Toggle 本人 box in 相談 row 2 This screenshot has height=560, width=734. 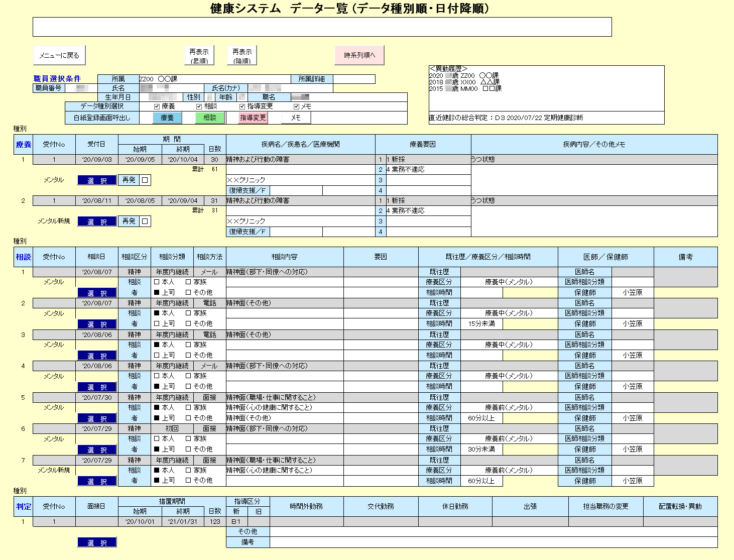tap(157, 313)
